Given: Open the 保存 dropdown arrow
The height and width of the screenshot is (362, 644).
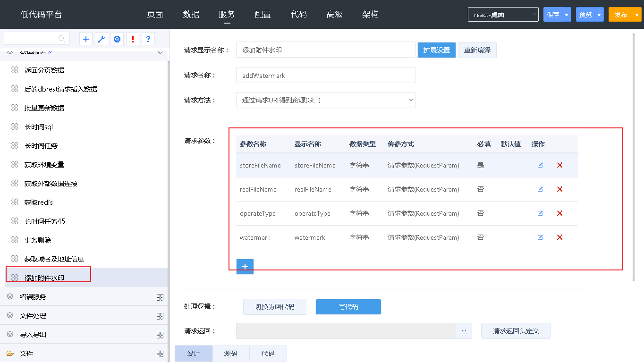Looking at the screenshot, I should pos(567,15).
